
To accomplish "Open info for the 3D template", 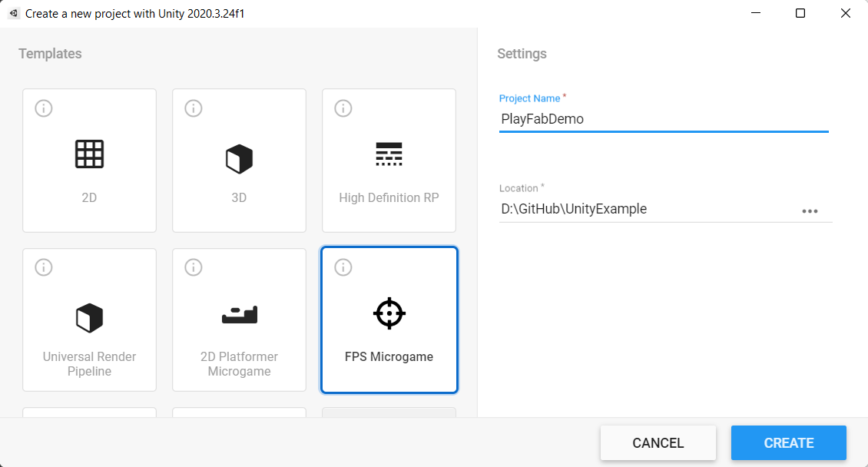I will (x=194, y=108).
